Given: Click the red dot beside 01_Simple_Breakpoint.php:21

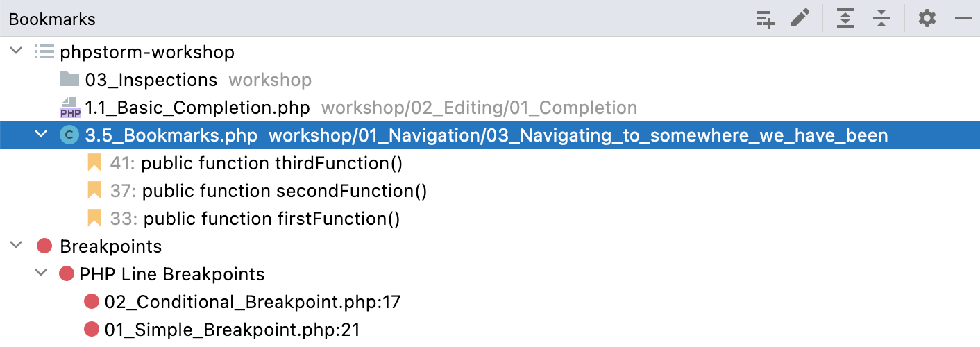Looking at the screenshot, I should coord(92,330).
